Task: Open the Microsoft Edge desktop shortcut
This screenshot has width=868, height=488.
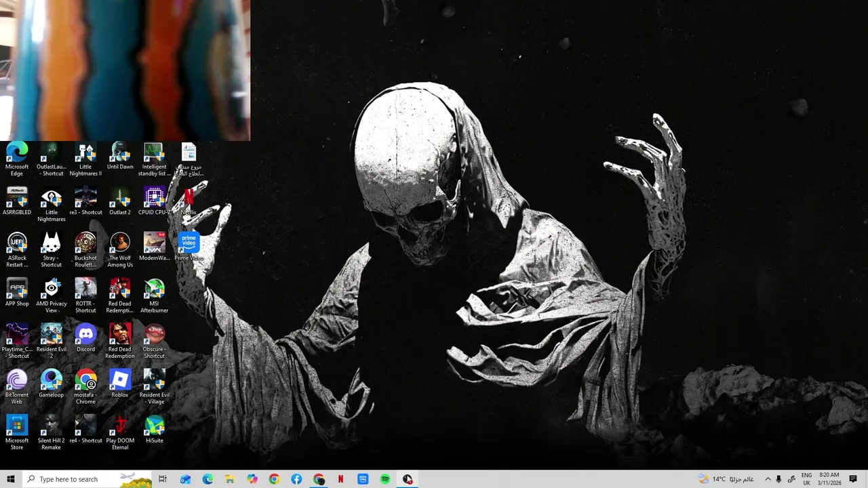Action: pyautogui.click(x=17, y=159)
